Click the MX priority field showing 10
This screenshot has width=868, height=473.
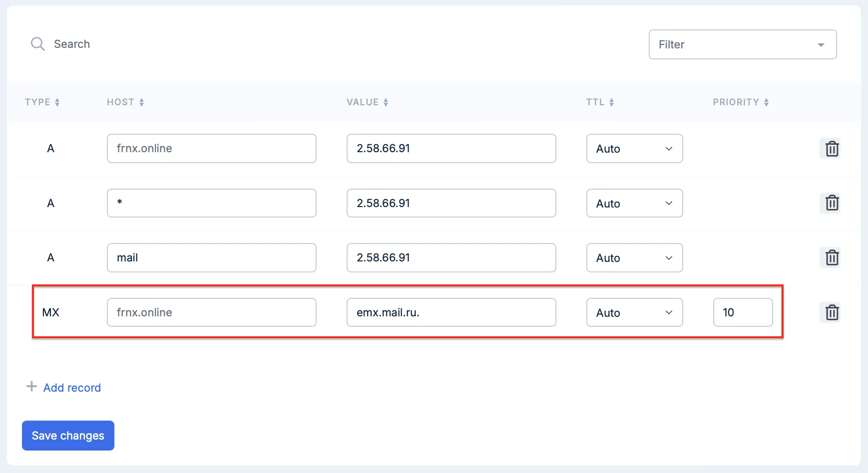743,312
